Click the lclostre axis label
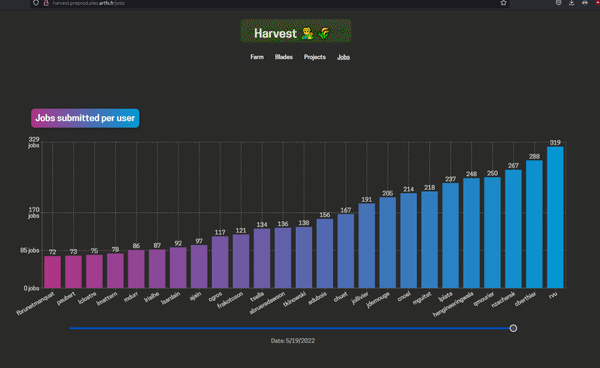Viewport: 600px width, 368px height. [x=87, y=298]
